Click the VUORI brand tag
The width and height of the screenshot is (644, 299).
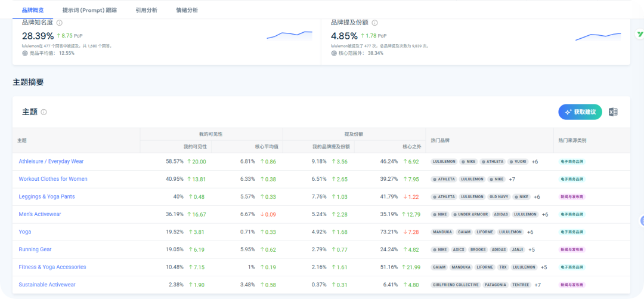click(x=518, y=162)
